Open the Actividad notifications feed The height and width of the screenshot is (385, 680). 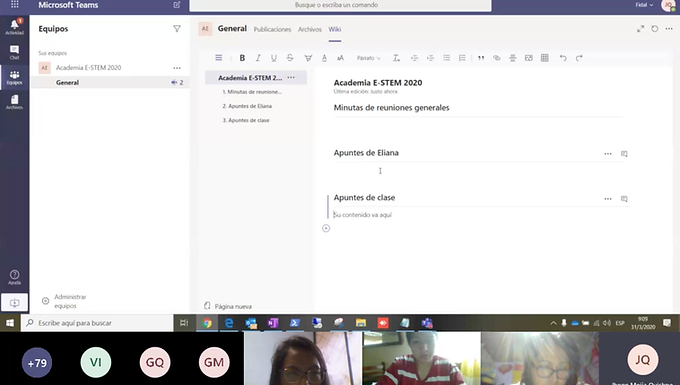pyautogui.click(x=14, y=27)
